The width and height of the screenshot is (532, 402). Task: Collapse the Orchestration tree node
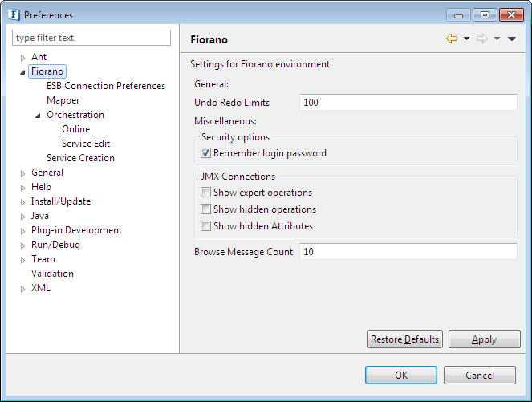coord(38,116)
